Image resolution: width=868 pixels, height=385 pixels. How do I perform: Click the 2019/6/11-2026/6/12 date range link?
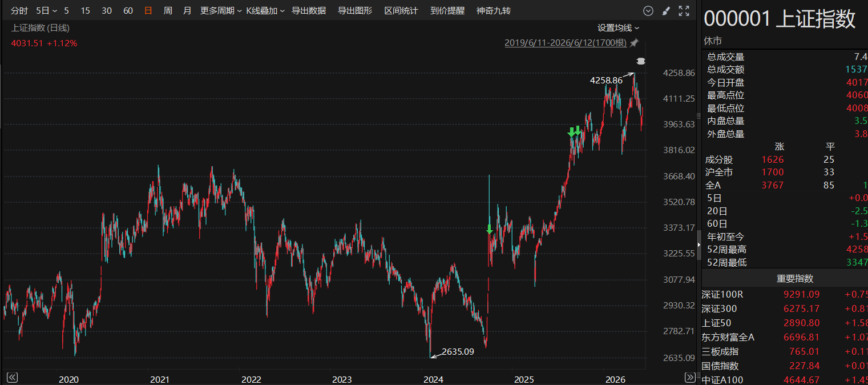pyautogui.click(x=566, y=43)
